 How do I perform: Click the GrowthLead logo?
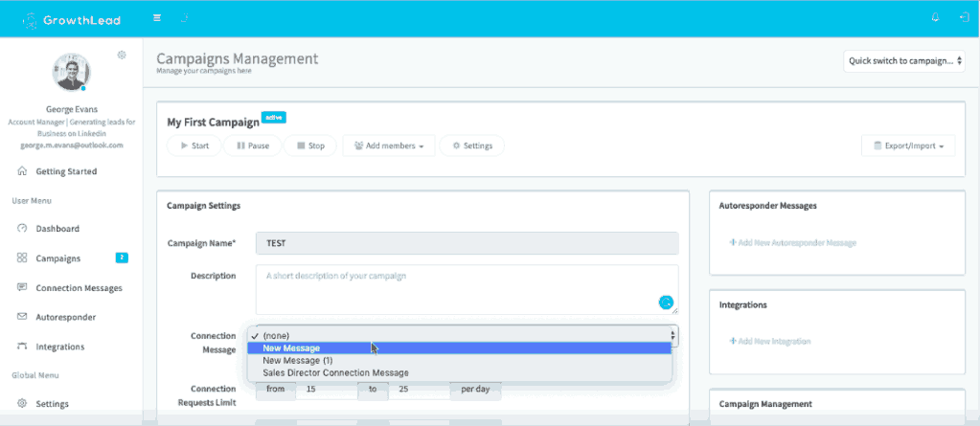point(71,20)
